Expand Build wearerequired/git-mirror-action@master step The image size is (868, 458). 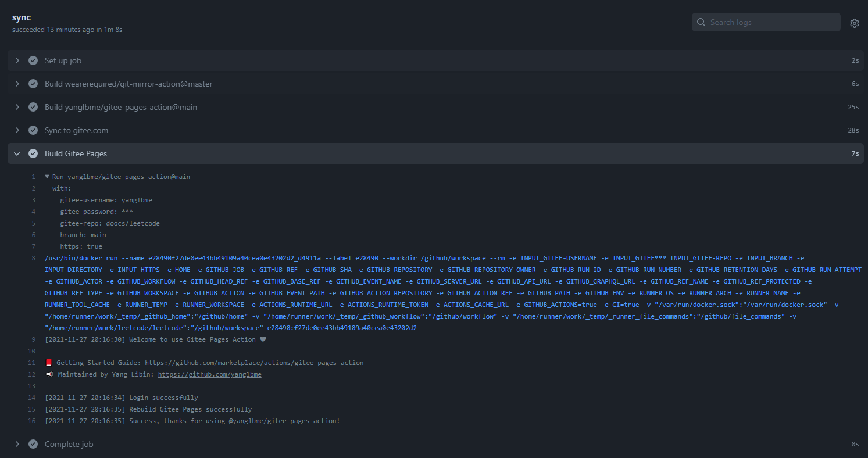17,84
